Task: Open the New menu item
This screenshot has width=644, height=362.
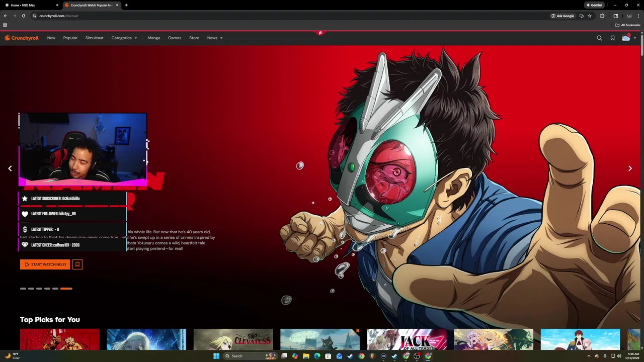Action: 51,38
